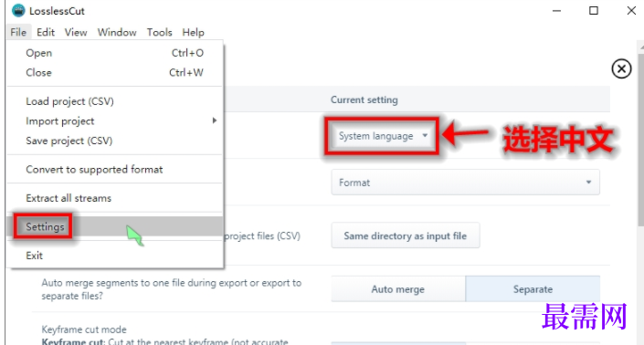This screenshot has height=345, width=644.
Task: Open the System language dropdown
Action: 382,136
